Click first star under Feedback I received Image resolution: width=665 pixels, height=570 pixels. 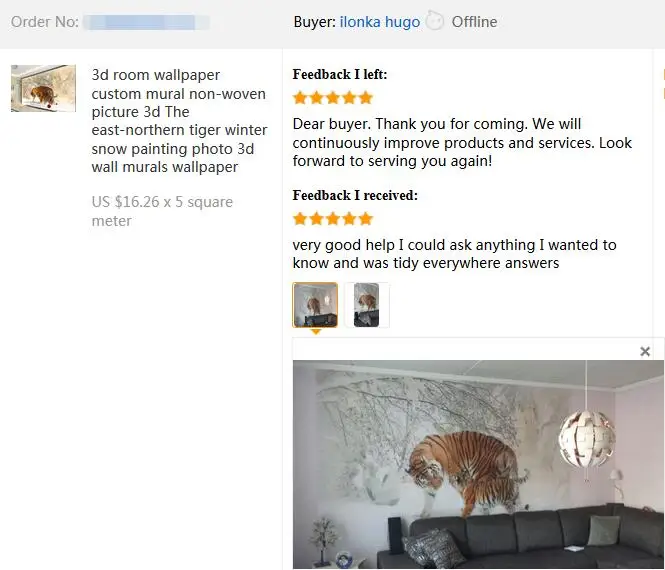300,219
